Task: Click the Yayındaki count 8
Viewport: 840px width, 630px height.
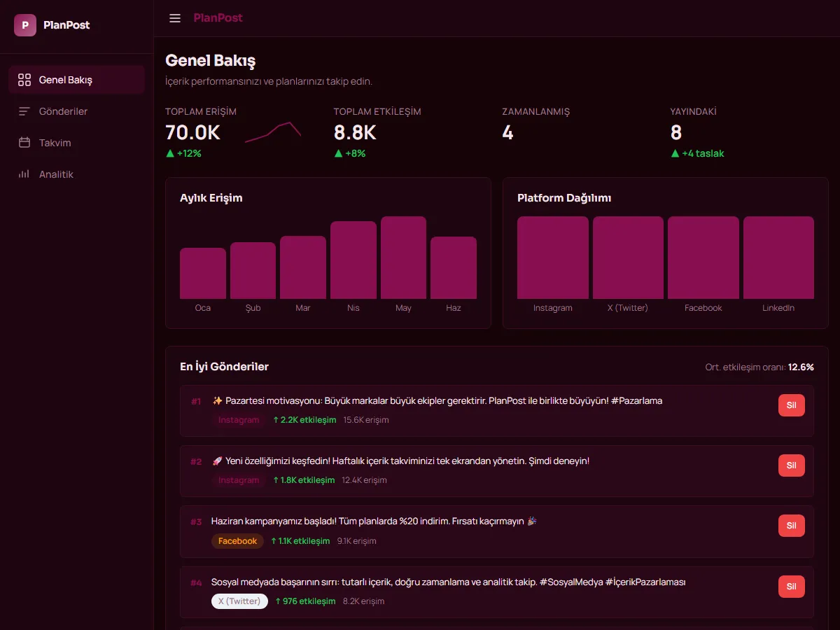Action: [676, 132]
